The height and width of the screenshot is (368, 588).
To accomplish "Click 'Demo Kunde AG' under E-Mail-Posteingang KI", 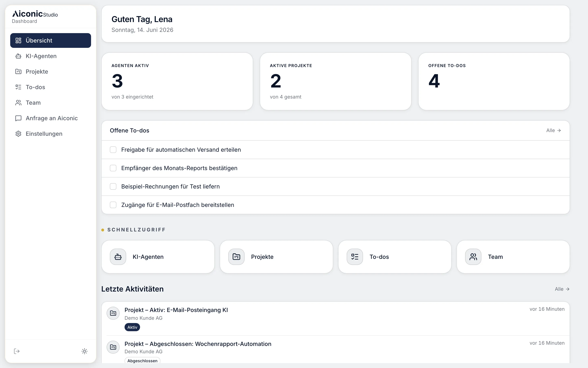I will point(143,318).
